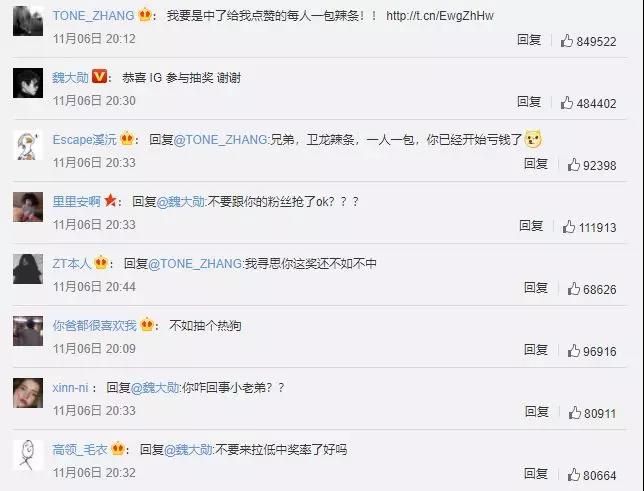Click 高领_毛衣's stick-figure avatar
Image resolution: width=644 pixels, height=491 pixels.
click(28, 455)
